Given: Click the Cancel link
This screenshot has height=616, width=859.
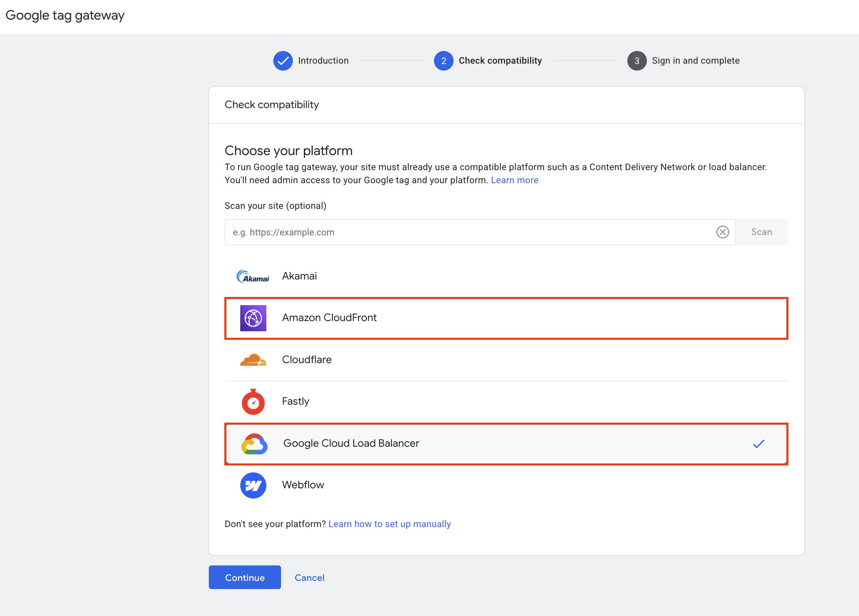Looking at the screenshot, I should tap(310, 578).
